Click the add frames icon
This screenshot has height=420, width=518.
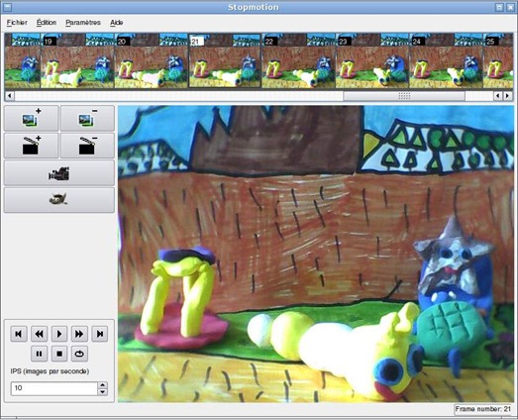coord(31,118)
